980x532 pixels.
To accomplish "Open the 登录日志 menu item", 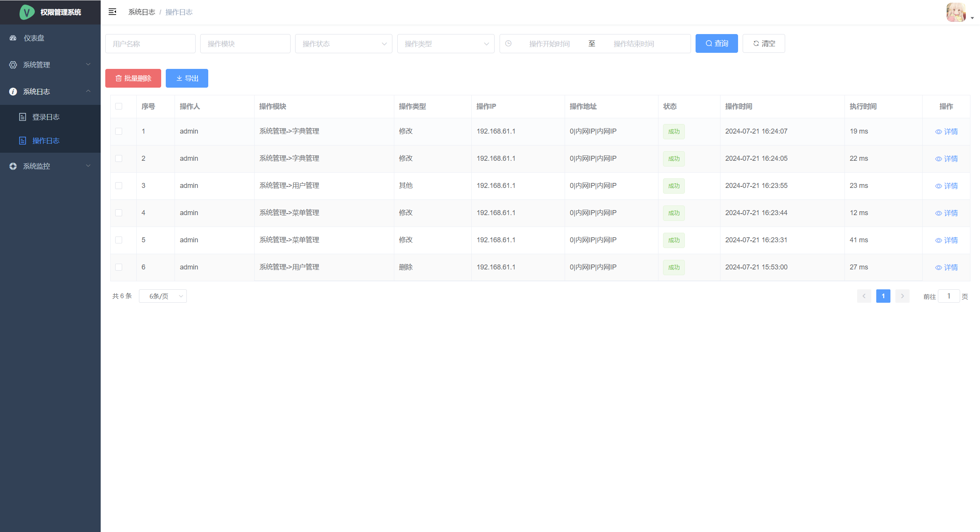I will [x=46, y=117].
